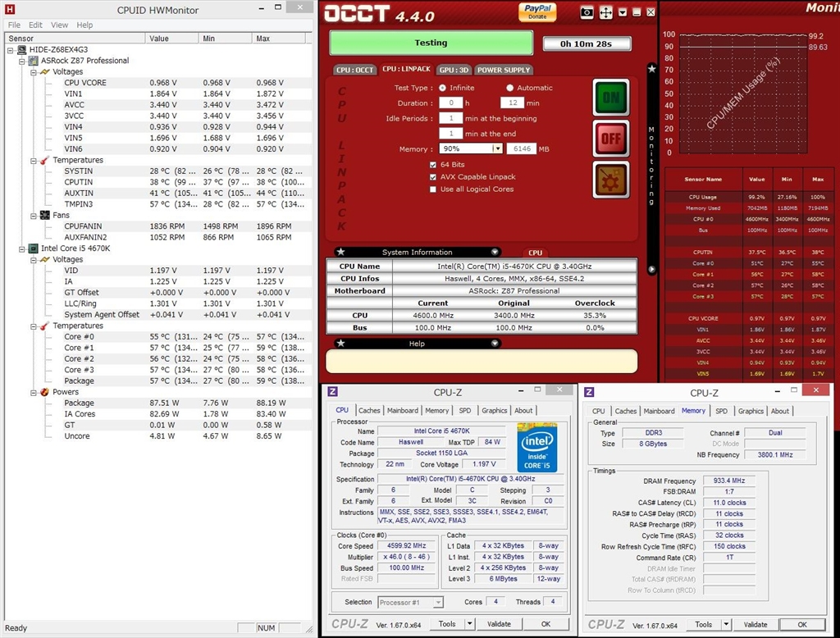Click the motherboard icon beside ASRock Z87 Professional
The height and width of the screenshot is (638, 840).
tap(33, 61)
